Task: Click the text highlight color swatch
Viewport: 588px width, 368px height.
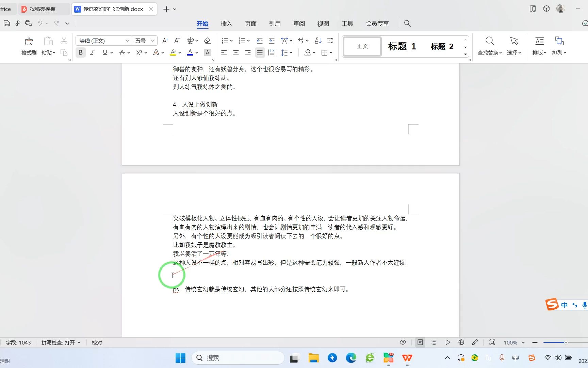Action: (173, 52)
